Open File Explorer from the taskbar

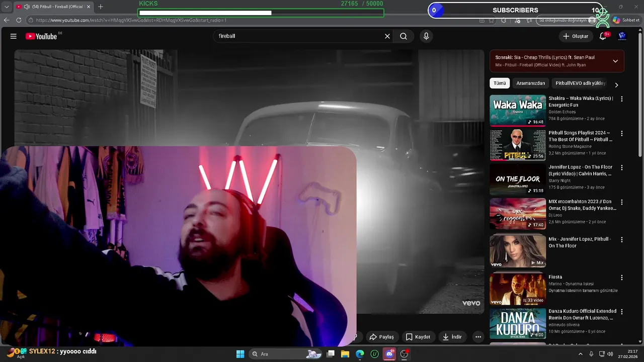pyautogui.click(x=345, y=354)
